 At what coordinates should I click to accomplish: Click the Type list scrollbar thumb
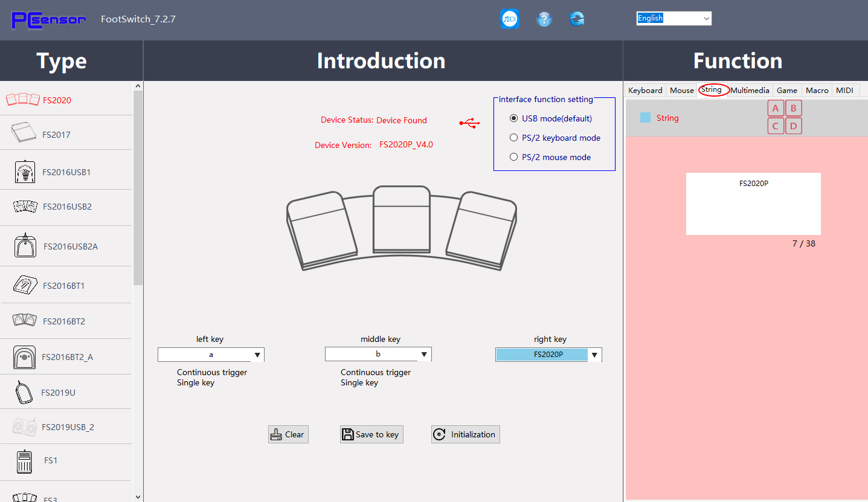(x=138, y=187)
